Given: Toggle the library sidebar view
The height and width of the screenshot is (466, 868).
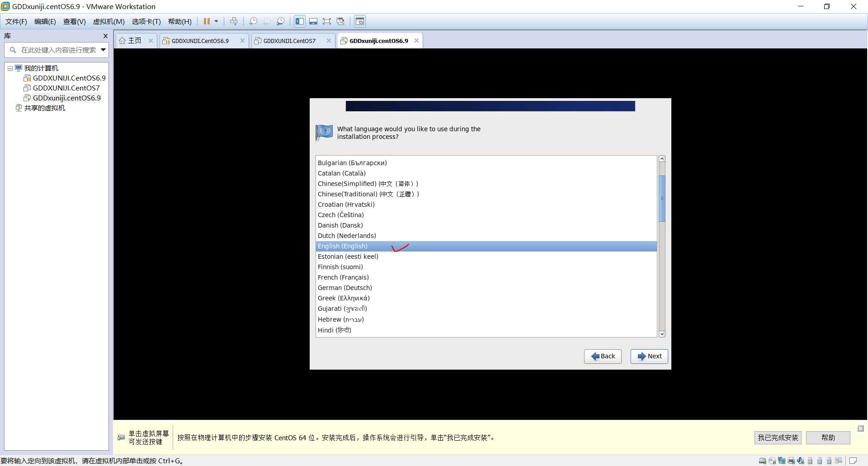Looking at the screenshot, I should click(300, 21).
